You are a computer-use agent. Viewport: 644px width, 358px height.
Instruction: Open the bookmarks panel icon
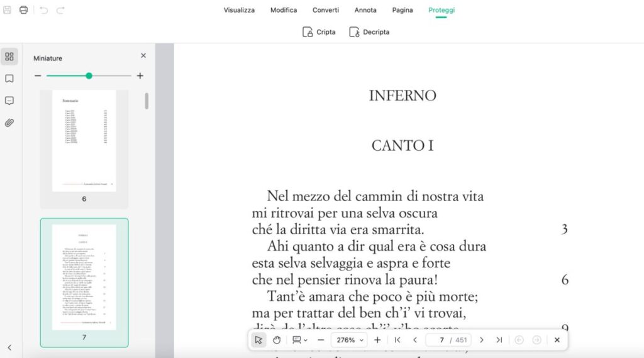9,79
